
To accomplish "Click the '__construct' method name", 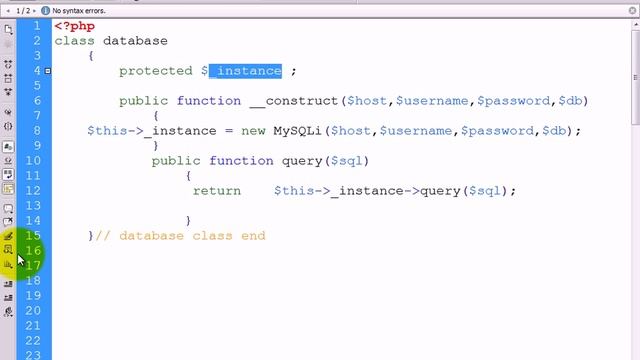I will (x=294, y=101).
